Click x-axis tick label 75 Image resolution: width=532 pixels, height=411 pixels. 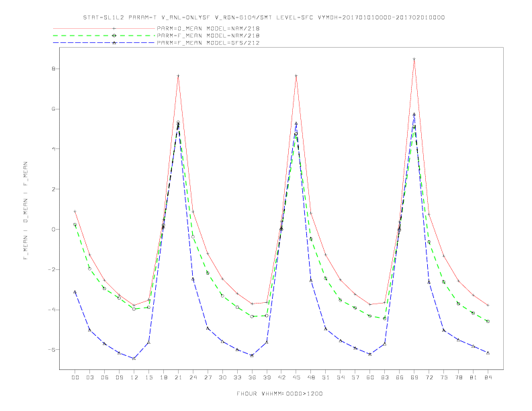tap(444, 377)
